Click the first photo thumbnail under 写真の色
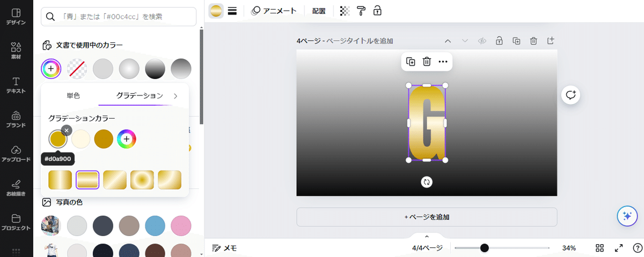The width and height of the screenshot is (644, 257). pyautogui.click(x=51, y=226)
